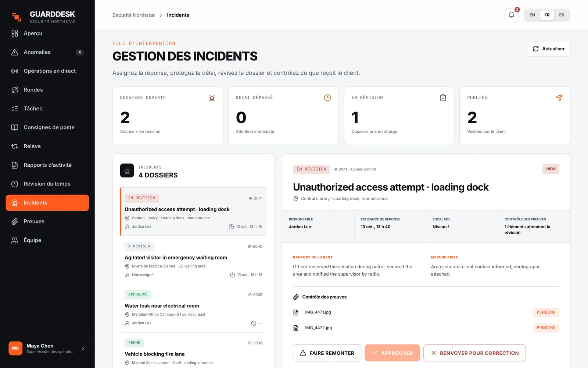This screenshot has width=588, height=368.
Task: Open Opérations en direct
Action: click(47, 71)
